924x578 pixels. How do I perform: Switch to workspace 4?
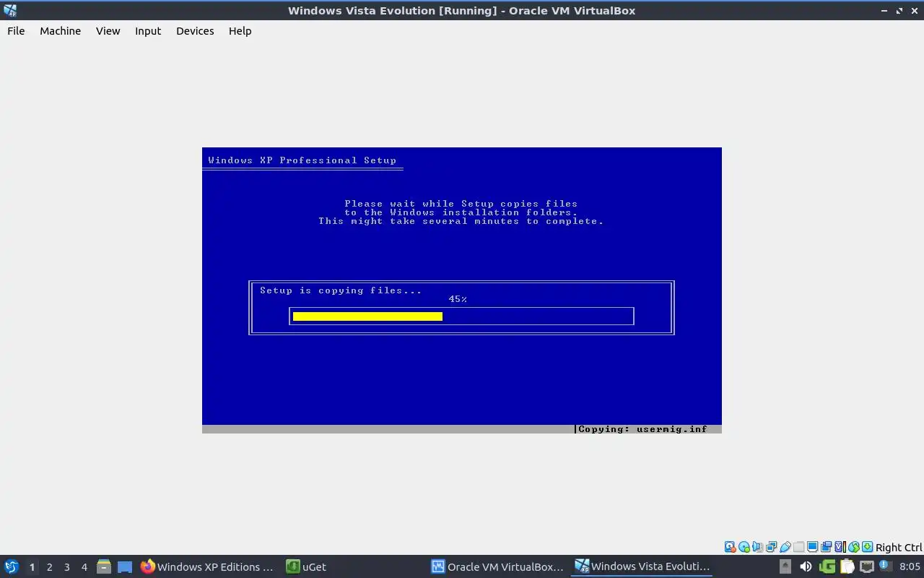click(84, 567)
